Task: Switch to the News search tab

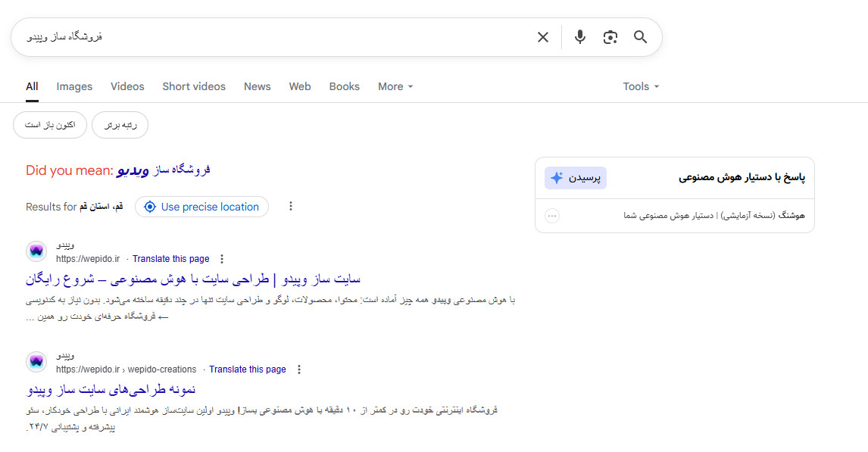Action: click(x=257, y=86)
